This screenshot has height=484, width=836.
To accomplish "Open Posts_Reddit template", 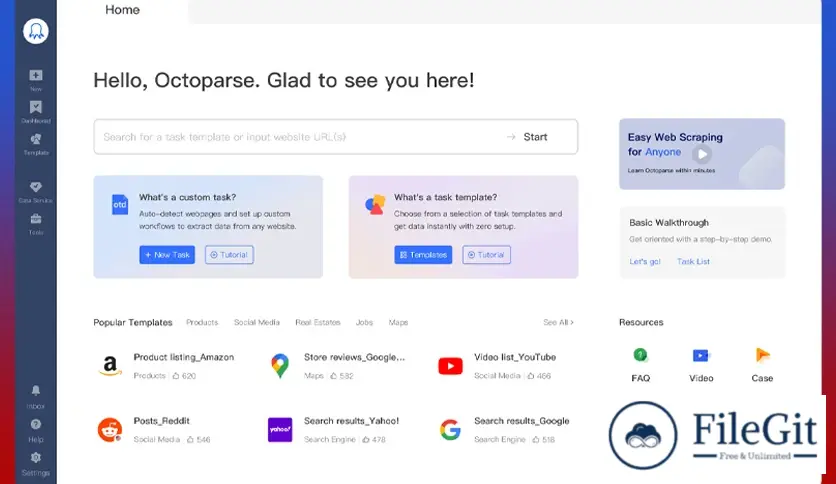I will pos(162,421).
